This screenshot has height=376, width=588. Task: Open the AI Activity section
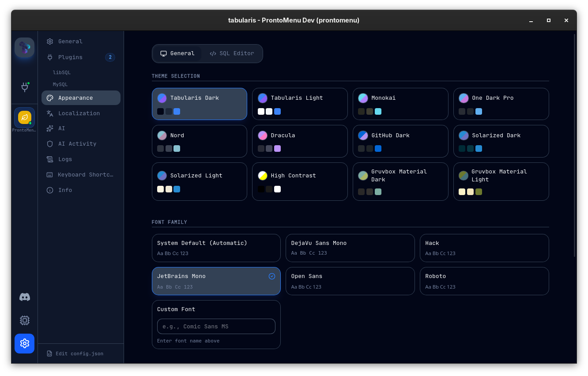(x=81, y=144)
